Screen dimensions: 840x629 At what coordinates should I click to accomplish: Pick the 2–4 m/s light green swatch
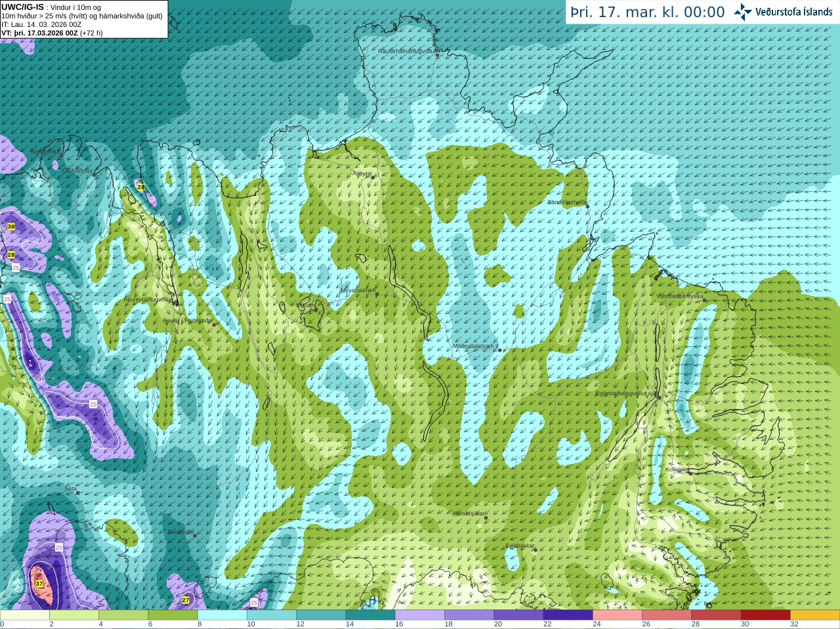point(74,615)
